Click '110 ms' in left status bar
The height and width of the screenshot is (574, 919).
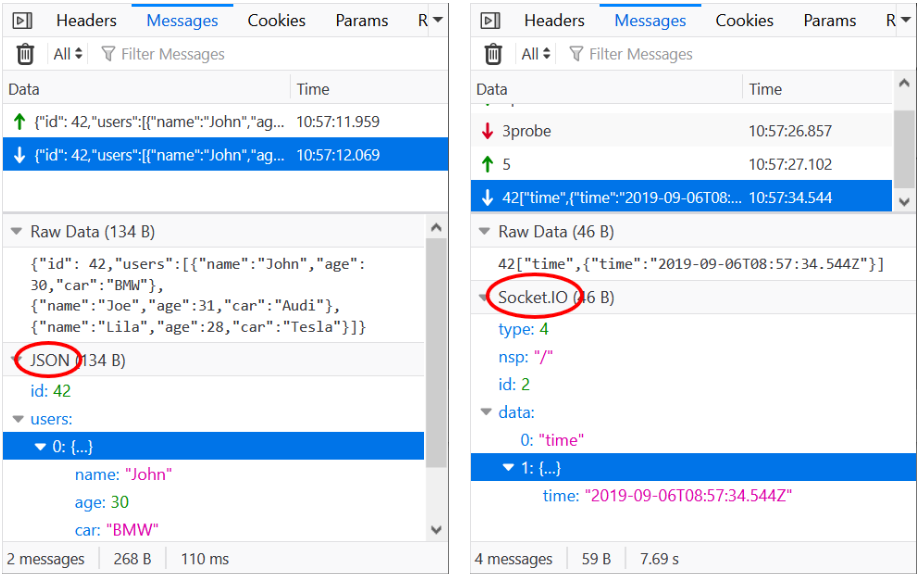click(205, 559)
